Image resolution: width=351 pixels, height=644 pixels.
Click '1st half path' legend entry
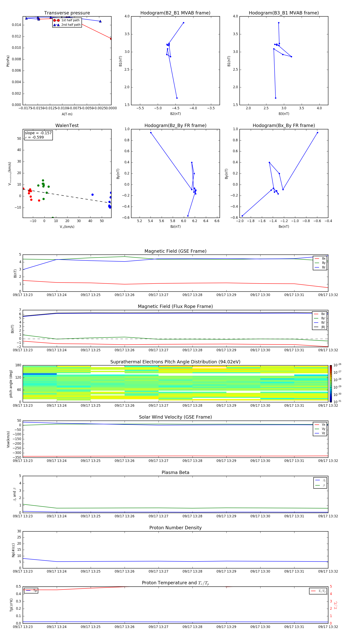(67, 20)
